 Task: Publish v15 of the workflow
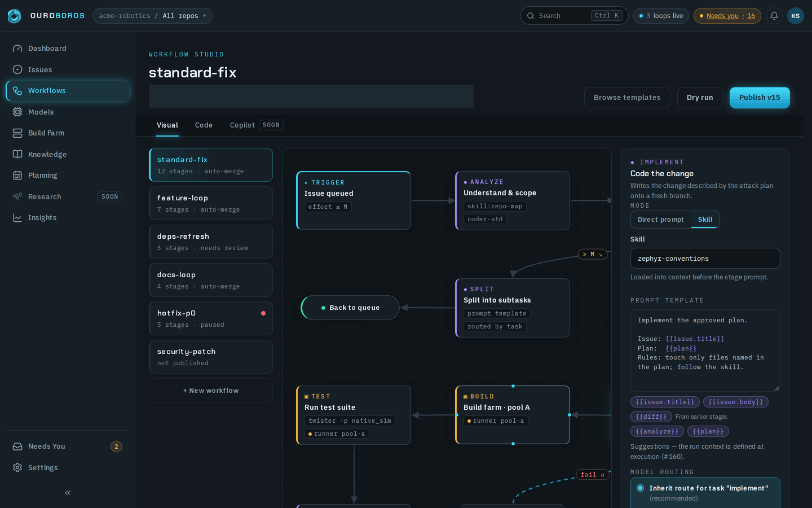tap(760, 98)
